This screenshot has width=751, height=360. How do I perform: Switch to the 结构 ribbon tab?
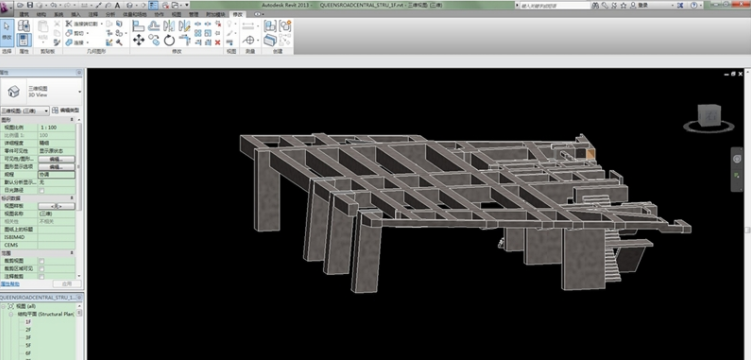tap(42, 14)
